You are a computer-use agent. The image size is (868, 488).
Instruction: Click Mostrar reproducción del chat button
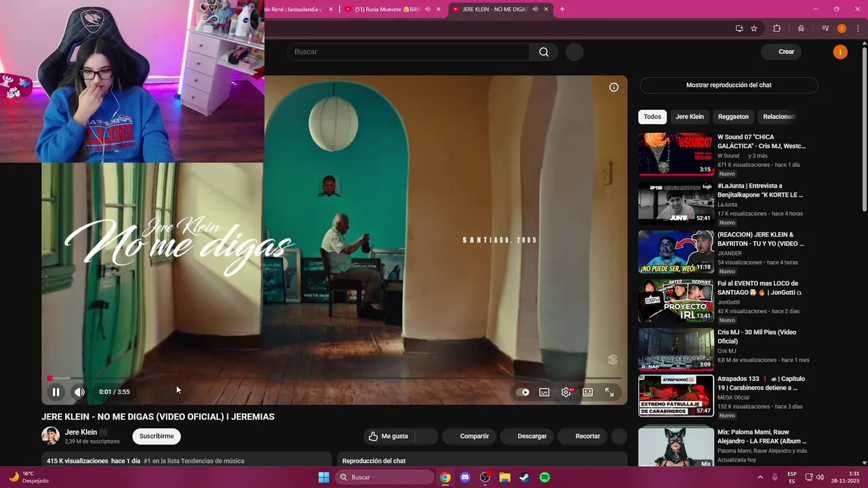tap(729, 85)
